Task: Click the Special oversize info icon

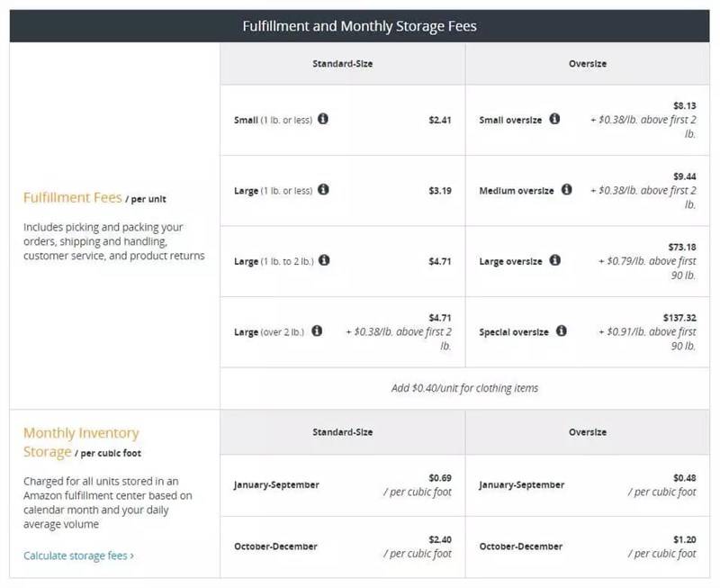Action: pyautogui.click(x=561, y=330)
